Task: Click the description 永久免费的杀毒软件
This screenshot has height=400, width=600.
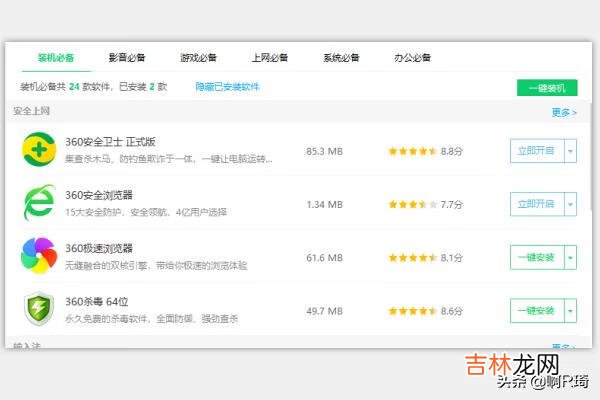Action: (x=152, y=318)
